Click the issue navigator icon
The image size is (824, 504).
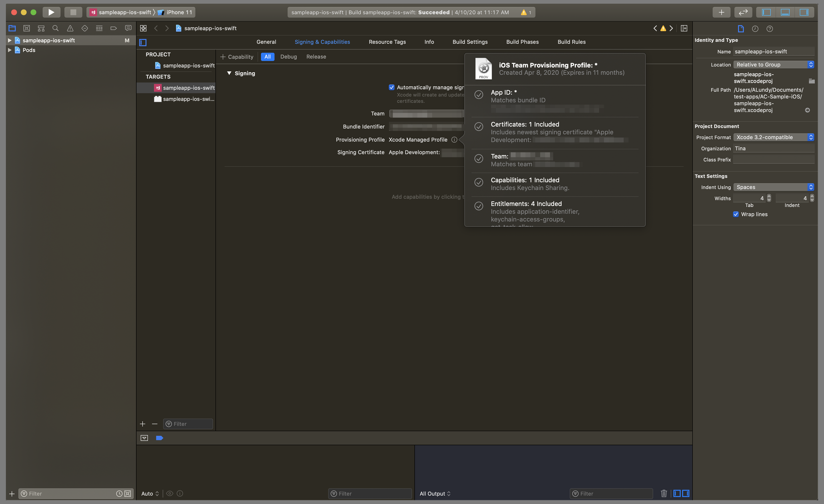pos(69,28)
